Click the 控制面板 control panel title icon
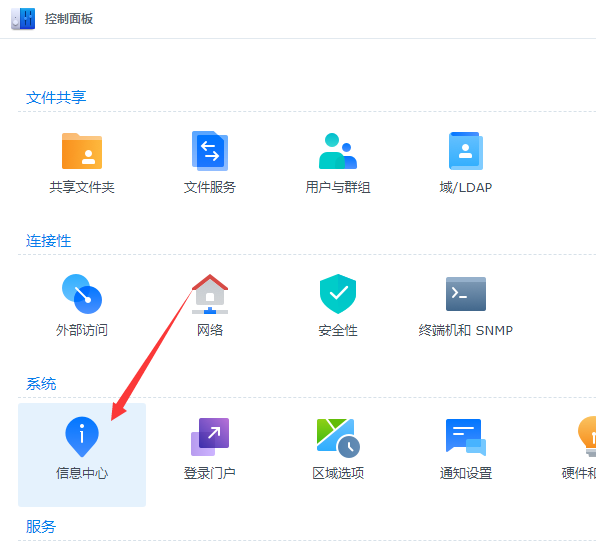 click(23, 19)
